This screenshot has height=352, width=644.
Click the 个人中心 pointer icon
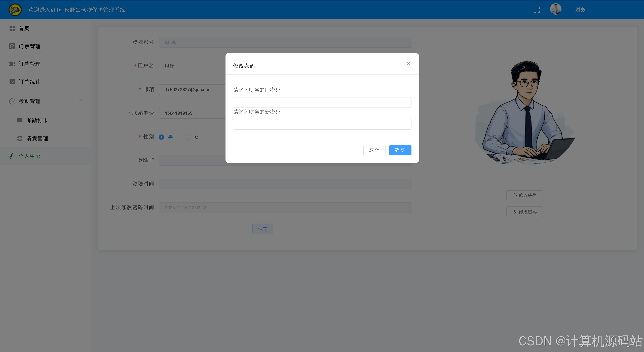point(12,156)
